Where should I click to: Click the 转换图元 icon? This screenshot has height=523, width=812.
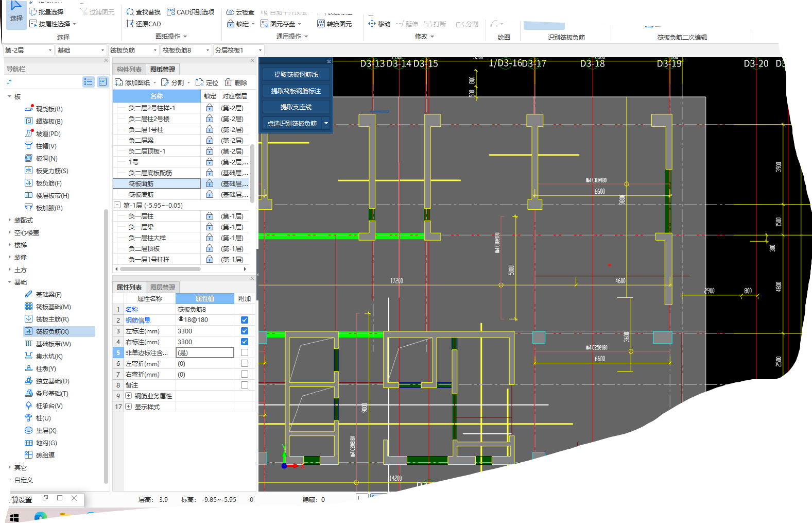click(321, 24)
